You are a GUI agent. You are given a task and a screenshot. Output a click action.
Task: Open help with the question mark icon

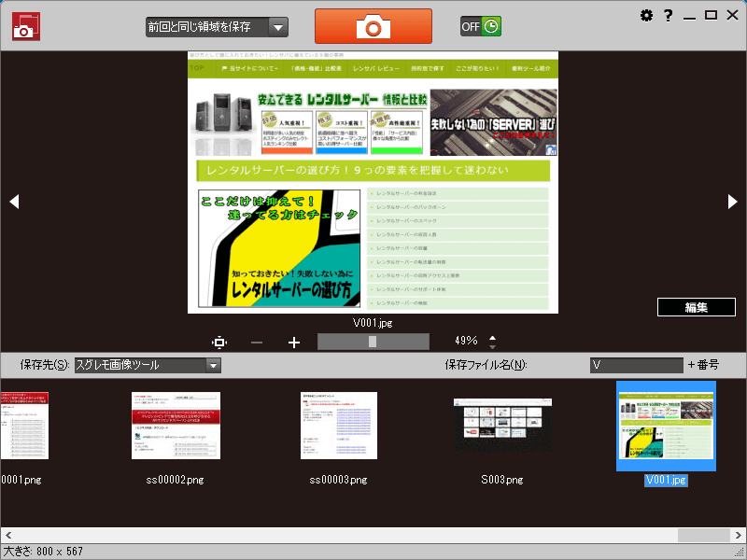pyautogui.click(x=668, y=16)
